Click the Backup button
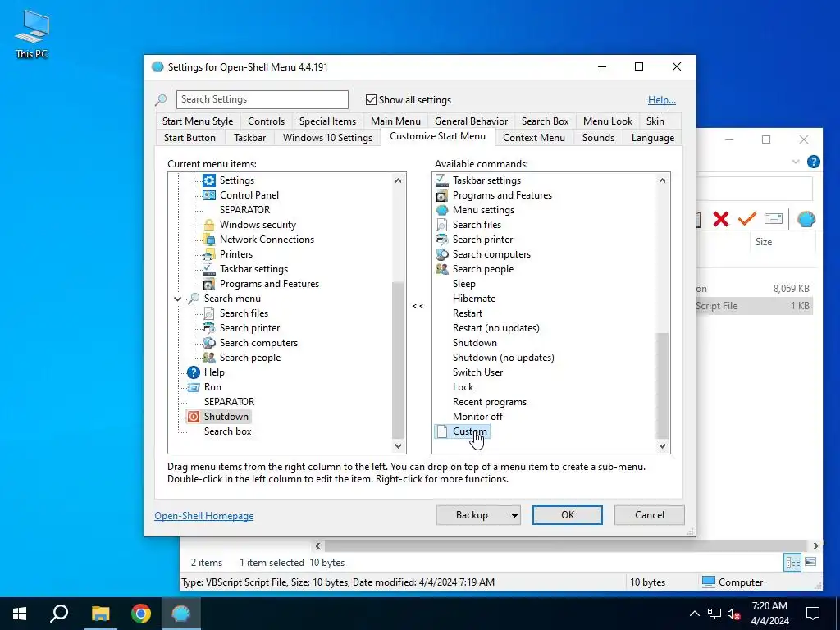This screenshot has width=840, height=630. coord(472,515)
